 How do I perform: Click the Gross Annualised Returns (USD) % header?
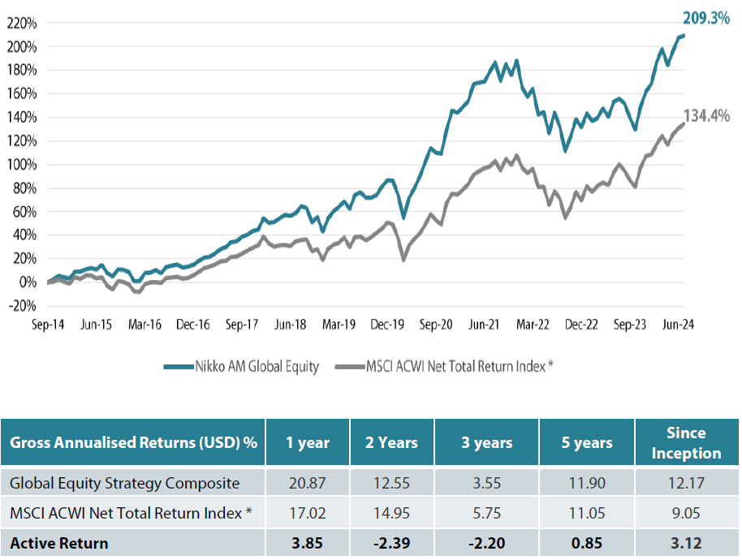pyautogui.click(x=133, y=442)
